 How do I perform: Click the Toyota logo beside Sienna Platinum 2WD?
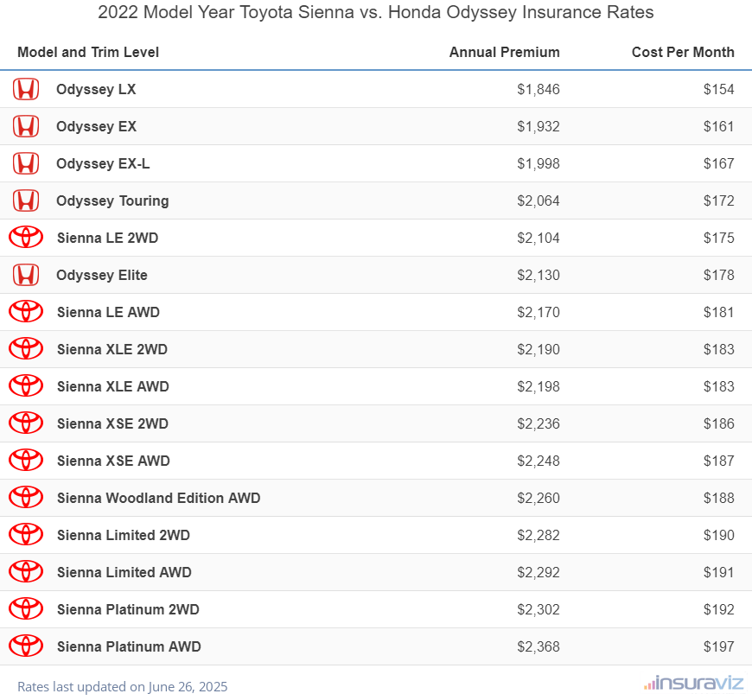[x=26, y=609]
